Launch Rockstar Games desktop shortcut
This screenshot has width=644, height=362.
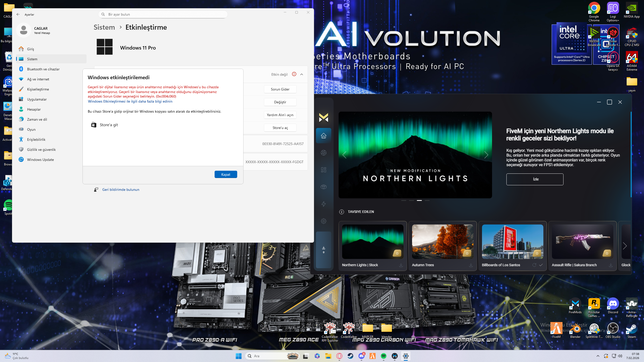[594, 307]
